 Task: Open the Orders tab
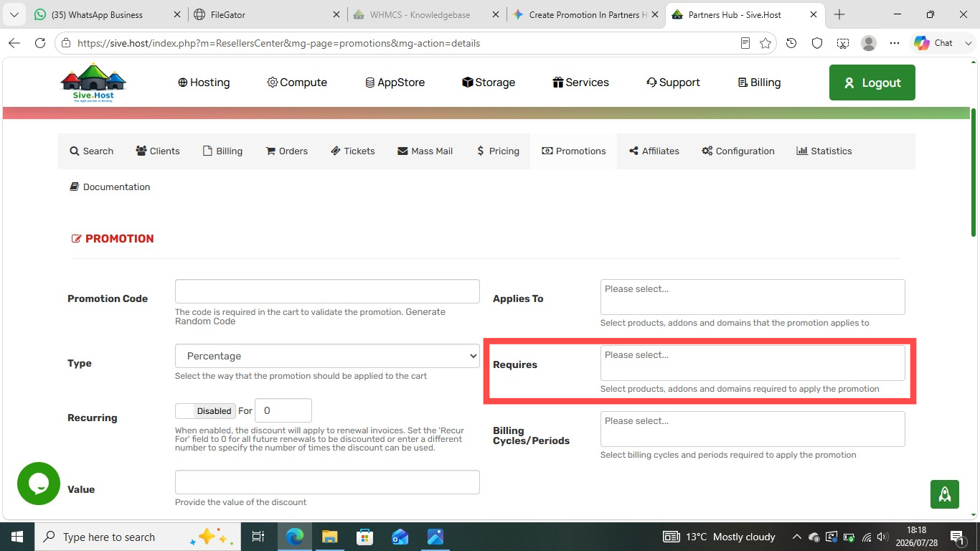(x=286, y=151)
